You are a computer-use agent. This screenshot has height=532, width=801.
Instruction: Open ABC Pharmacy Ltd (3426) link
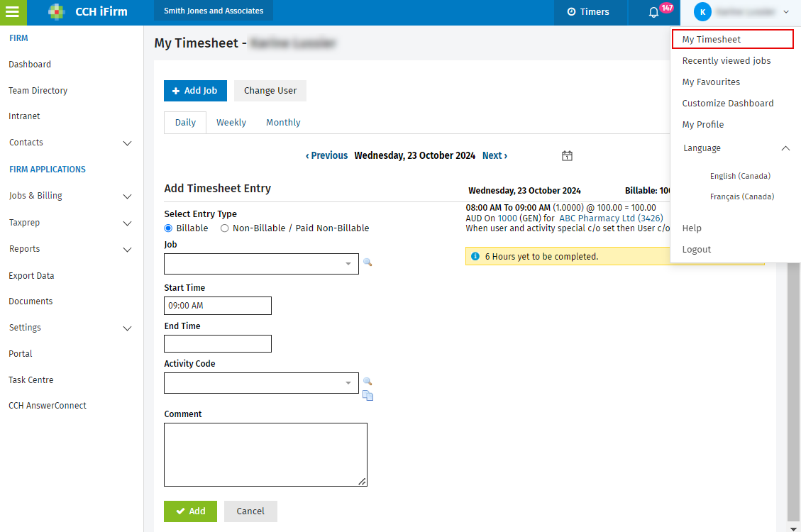click(x=611, y=218)
